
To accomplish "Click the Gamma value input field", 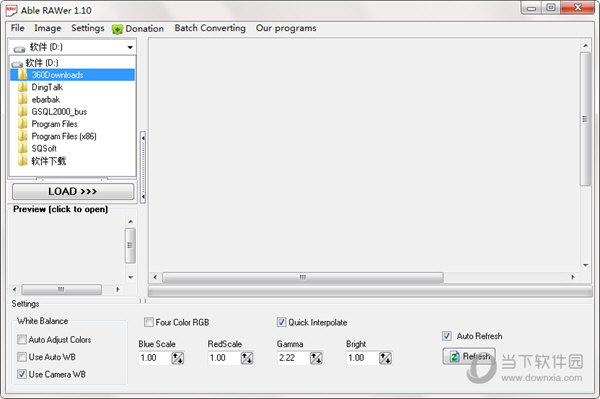I will 293,358.
